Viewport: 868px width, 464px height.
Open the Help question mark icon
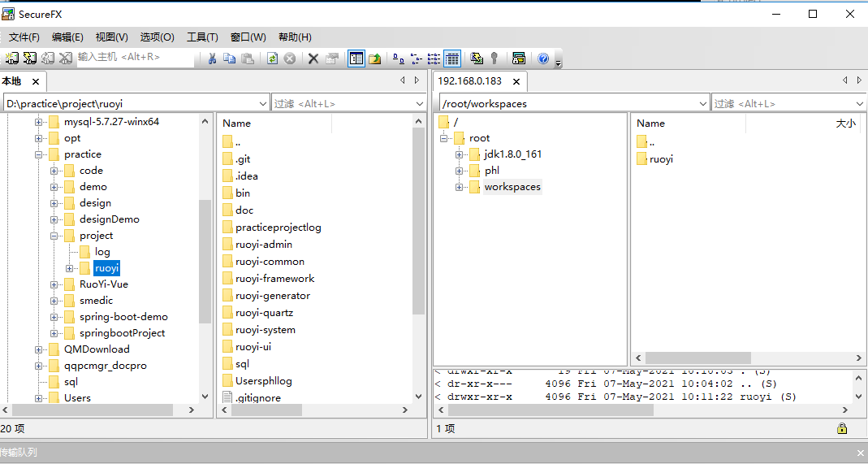click(x=543, y=59)
